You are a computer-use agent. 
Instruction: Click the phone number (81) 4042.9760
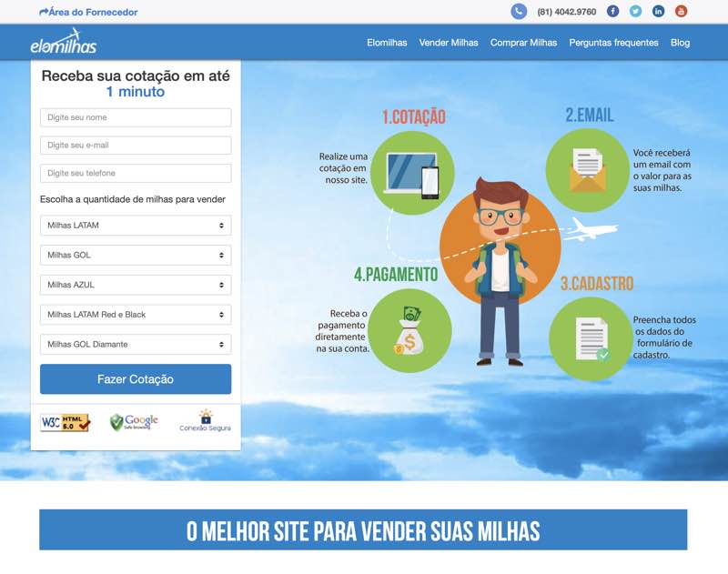[566, 12]
